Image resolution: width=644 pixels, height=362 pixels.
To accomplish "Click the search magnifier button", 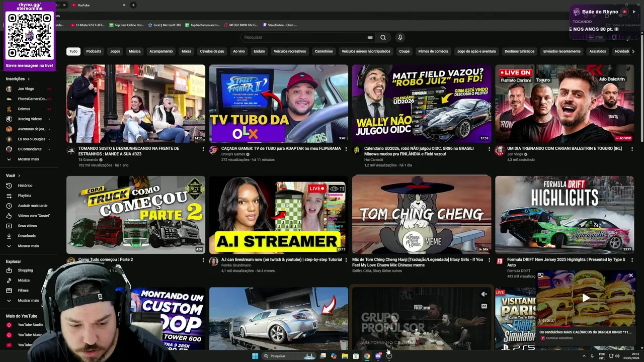I will pyautogui.click(x=383, y=37).
